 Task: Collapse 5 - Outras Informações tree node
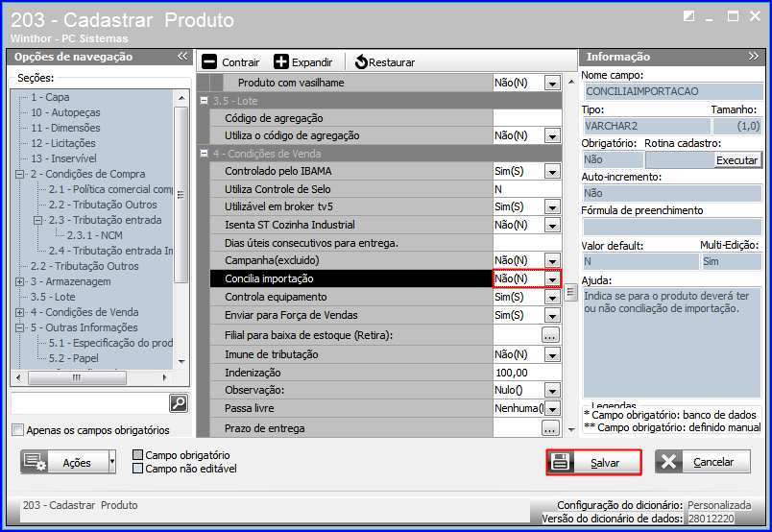pyautogui.click(x=20, y=327)
